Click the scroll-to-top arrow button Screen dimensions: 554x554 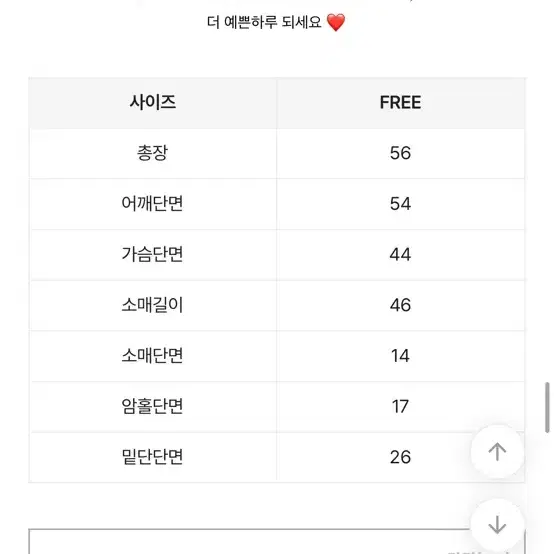[497, 452]
